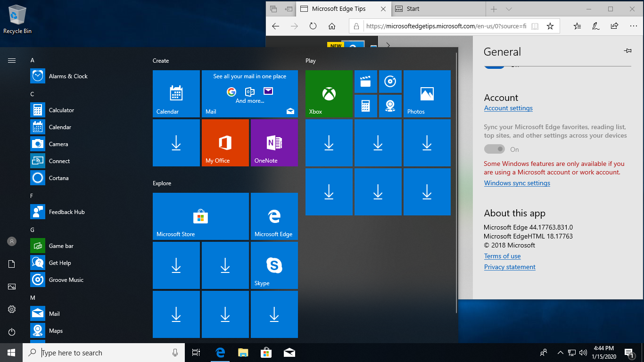Open Alarms & Clock from app list
644x362 pixels.
click(x=85, y=76)
